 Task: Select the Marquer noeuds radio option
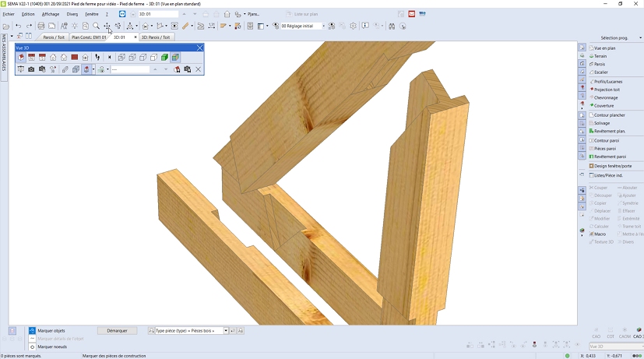[33, 347]
